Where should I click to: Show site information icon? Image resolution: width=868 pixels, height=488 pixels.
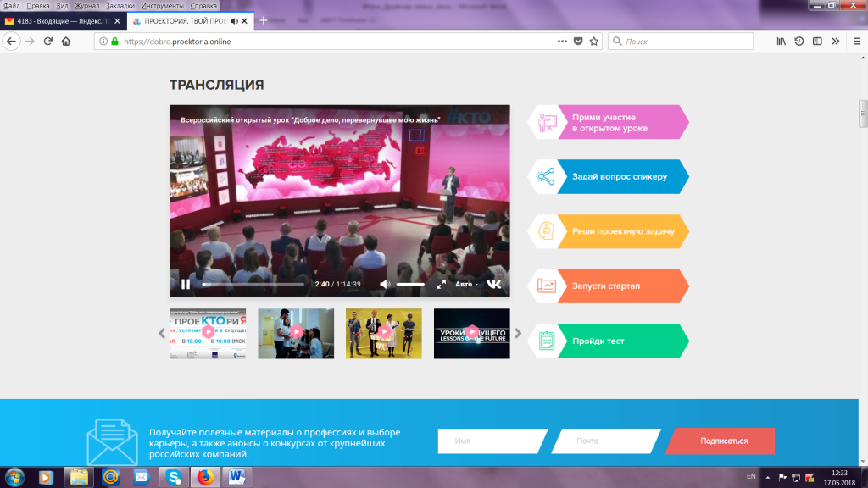103,42
